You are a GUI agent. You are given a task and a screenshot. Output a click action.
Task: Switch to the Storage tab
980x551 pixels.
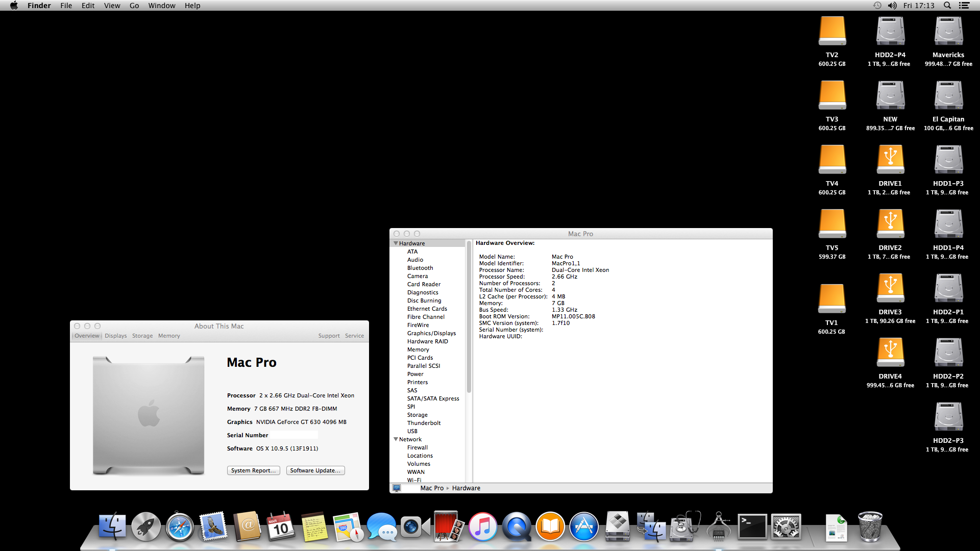(142, 336)
